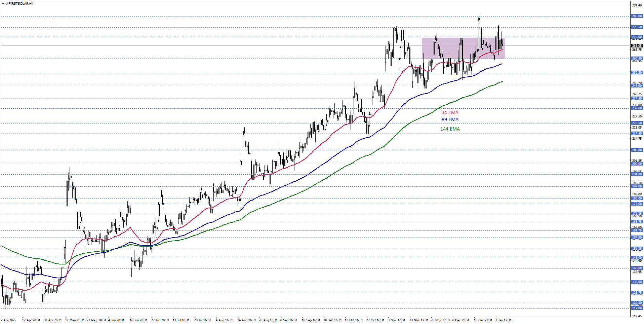Click the 7 Apr 2025 date label
This screenshot has width=644, height=324.
pyautogui.click(x=8, y=320)
